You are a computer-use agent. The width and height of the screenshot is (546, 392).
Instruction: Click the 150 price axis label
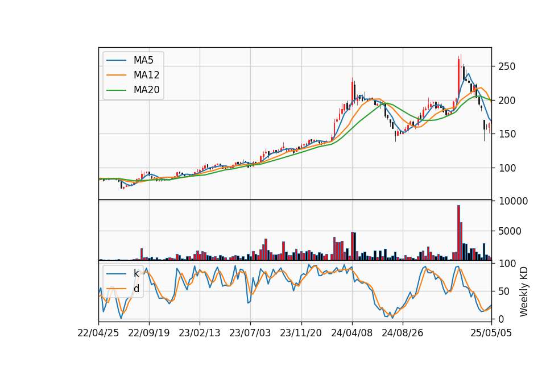click(x=507, y=134)
